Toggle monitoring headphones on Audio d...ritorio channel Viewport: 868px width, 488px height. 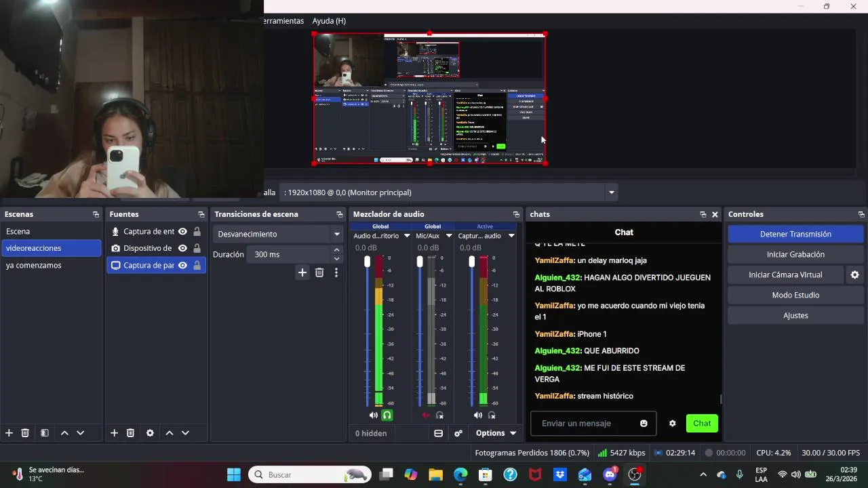[387, 415]
